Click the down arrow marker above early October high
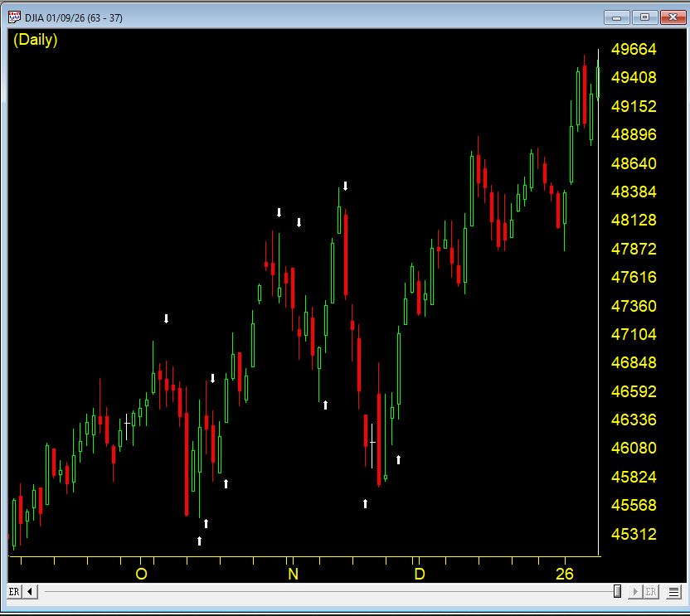Image resolution: width=690 pixels, height=616 pixels. tap(166, 318)
